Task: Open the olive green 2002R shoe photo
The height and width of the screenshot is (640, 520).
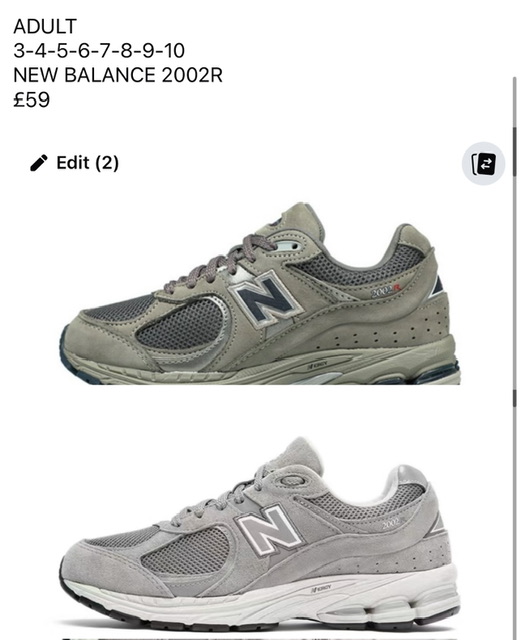Action: tap(260, 293)
